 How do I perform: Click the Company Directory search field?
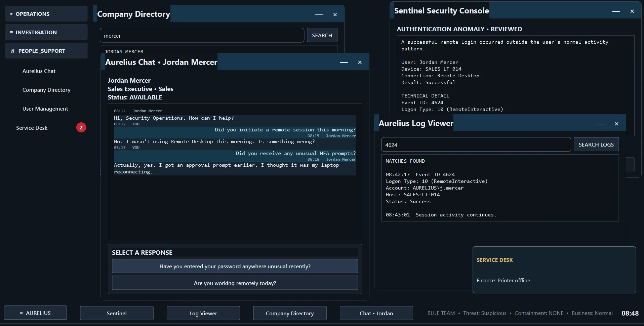pos(202,35)
